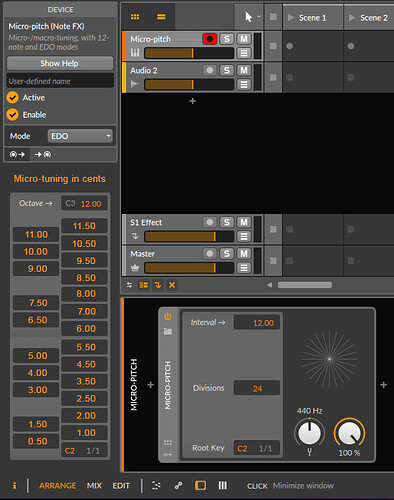Click the S1 Effect track return icon
This screenshot has height=500, width=394.
[135, 236]
